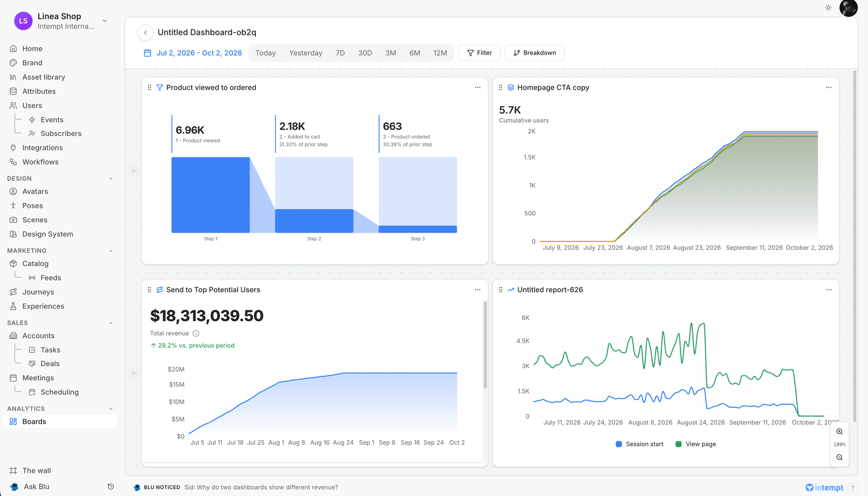The image size is (868, 496).
Task: Open the user profile avatar
Action: click(x=848, y=8)
